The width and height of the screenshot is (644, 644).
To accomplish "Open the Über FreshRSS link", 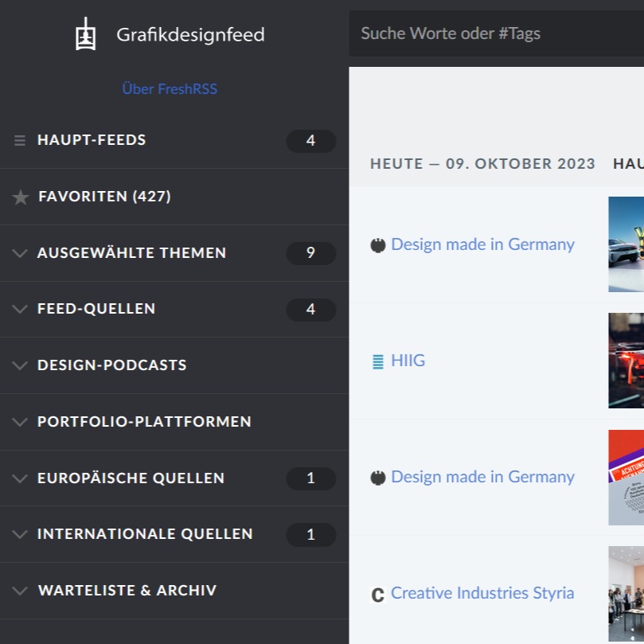I will (170, 88).
